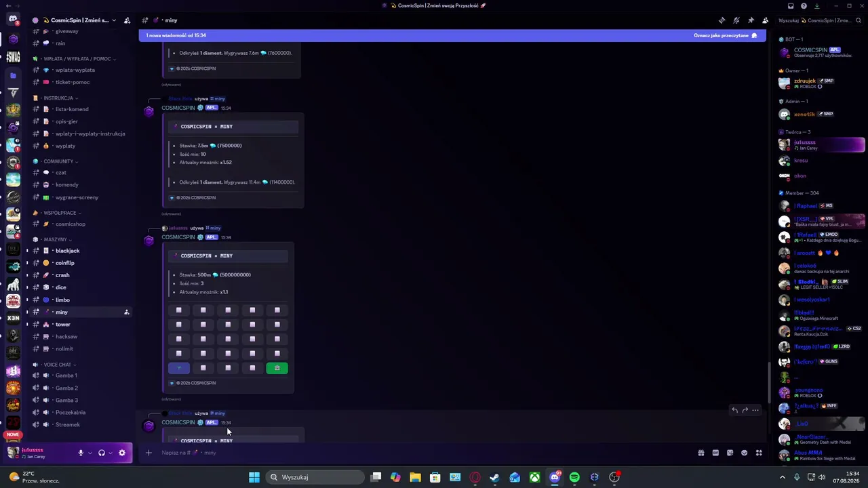This screenshot has width=868, height=488.
Task: Click the green cash-out button in the mines grid
Action: (x=277, y=368)
